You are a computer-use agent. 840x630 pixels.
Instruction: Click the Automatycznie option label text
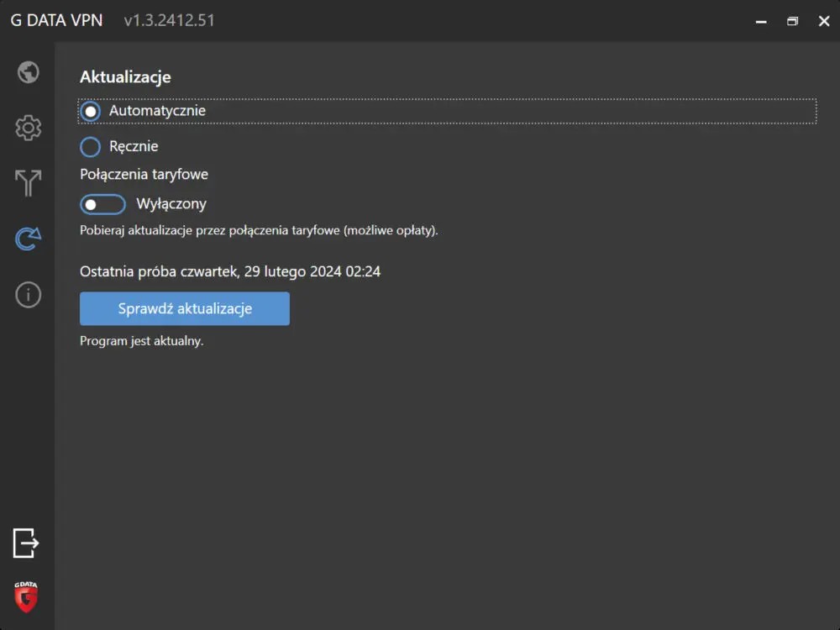click(x=157, y=111)
